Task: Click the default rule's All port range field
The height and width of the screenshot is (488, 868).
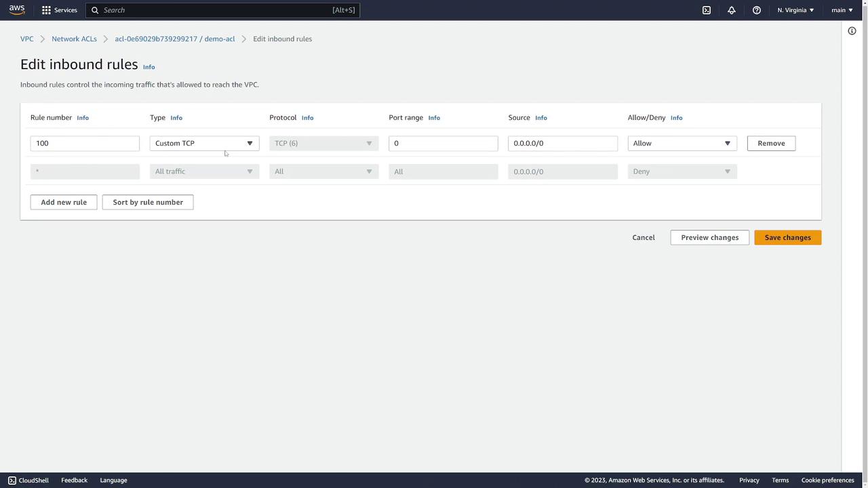Action: [443, 171]
